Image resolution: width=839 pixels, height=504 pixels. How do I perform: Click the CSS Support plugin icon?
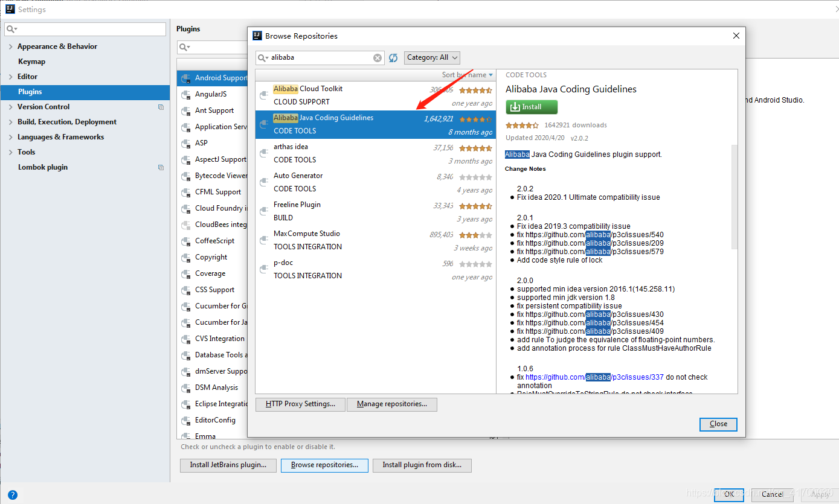pos(186,290)
